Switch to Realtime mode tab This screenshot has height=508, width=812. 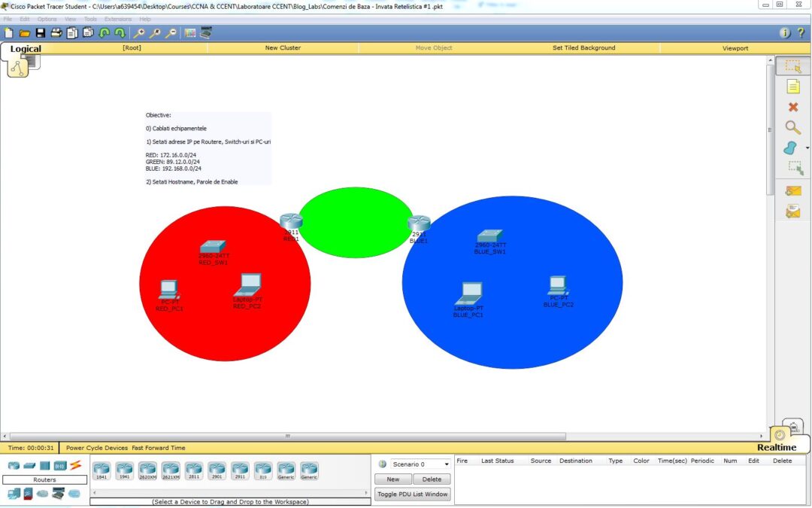coord(775,447)
